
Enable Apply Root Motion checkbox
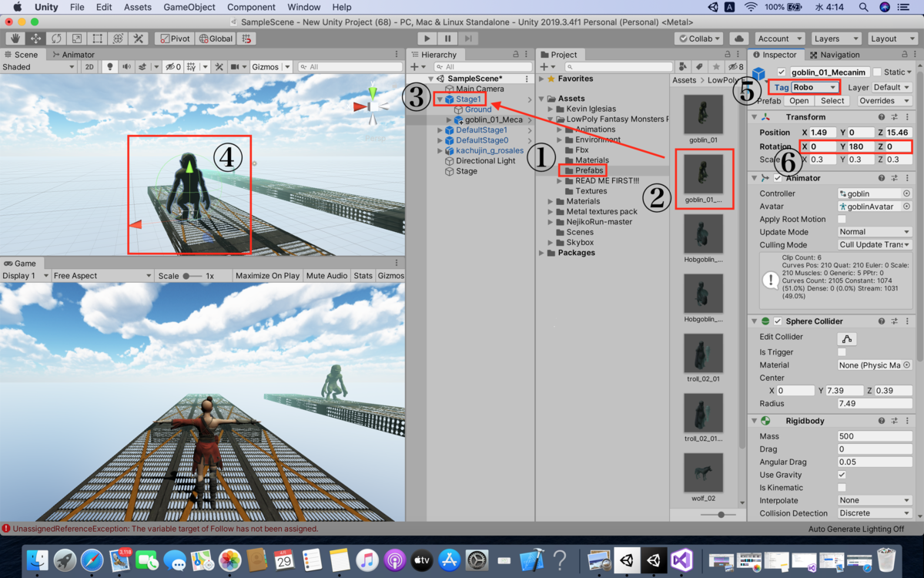(842, 219)
